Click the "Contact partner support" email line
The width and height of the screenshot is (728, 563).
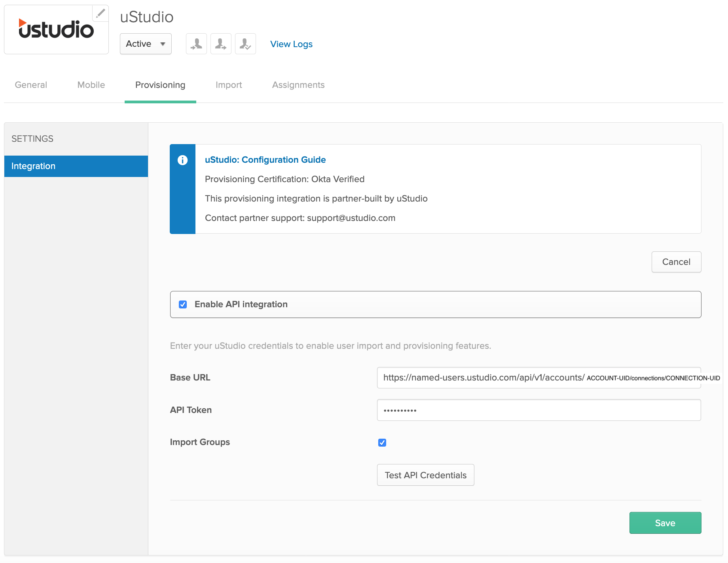tap(300, 218)
